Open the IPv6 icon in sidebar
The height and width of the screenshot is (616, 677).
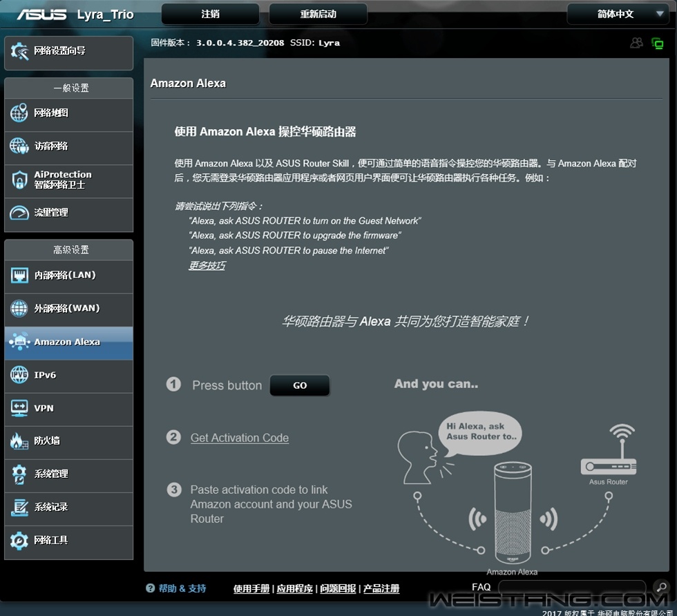pos(19,376)
